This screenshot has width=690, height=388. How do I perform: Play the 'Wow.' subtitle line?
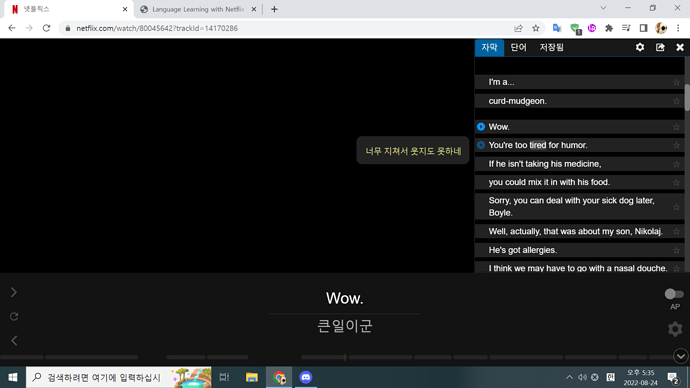point(481,127)
